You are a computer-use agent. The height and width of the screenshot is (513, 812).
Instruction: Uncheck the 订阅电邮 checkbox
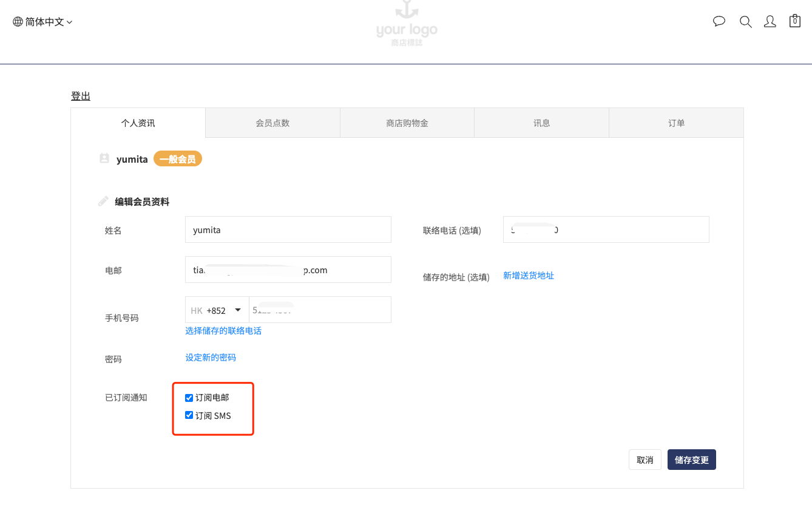tap(189, 398)
